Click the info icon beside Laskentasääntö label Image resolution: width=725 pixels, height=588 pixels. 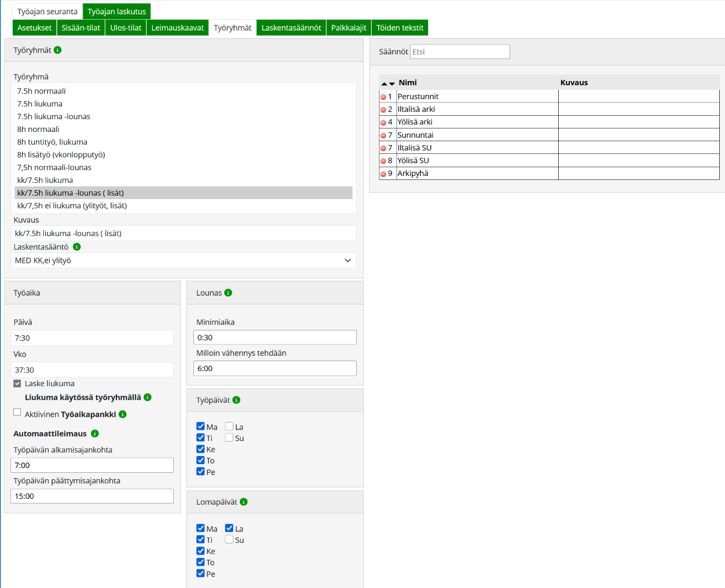[76, 247]
